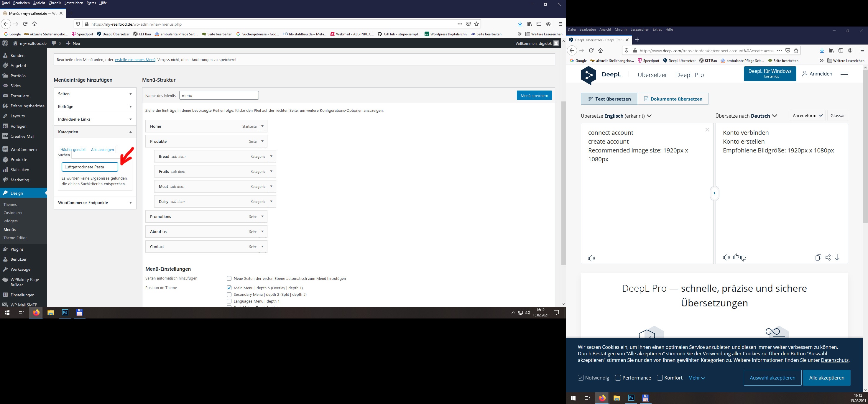The height and width of the screenshot is (404, 868).
Task: Open Chronik menu in left Firefox window
Action: pos(55,3)
